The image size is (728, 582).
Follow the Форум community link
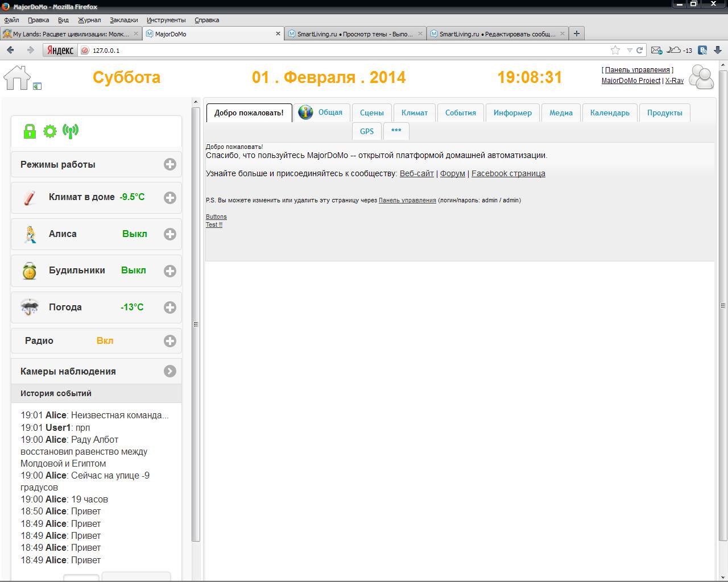pyautogui.click(x=452, y=173)
